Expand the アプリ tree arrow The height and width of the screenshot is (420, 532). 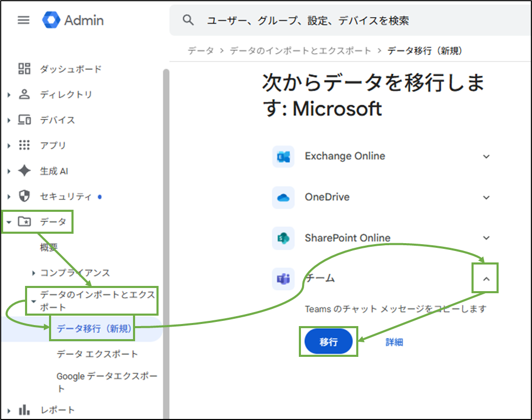(x=9, y=146)
